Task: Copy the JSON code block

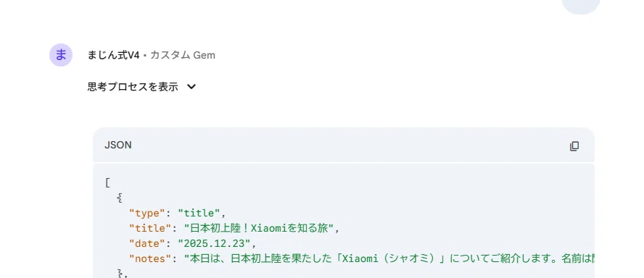Action: pos(574,146)
